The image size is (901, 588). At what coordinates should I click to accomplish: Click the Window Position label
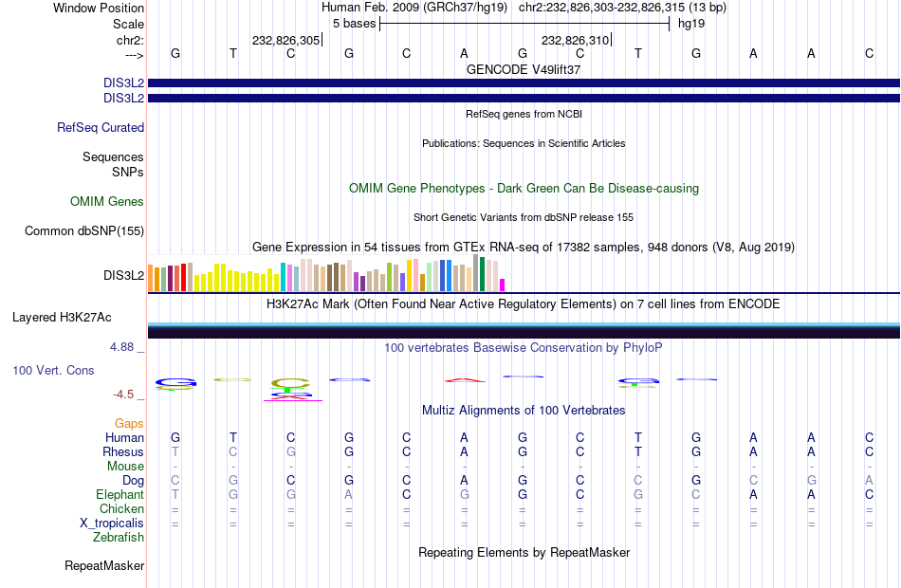pyautogui.click(x=99, y=8)
